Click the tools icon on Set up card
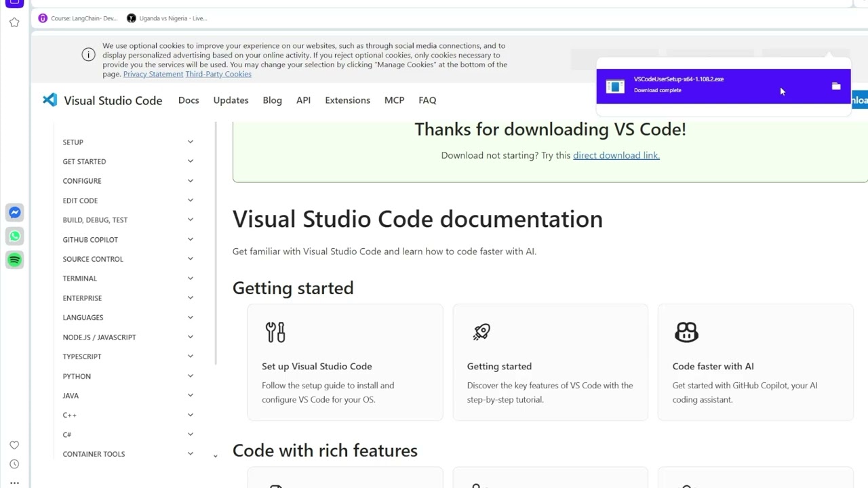 [275, 332]
